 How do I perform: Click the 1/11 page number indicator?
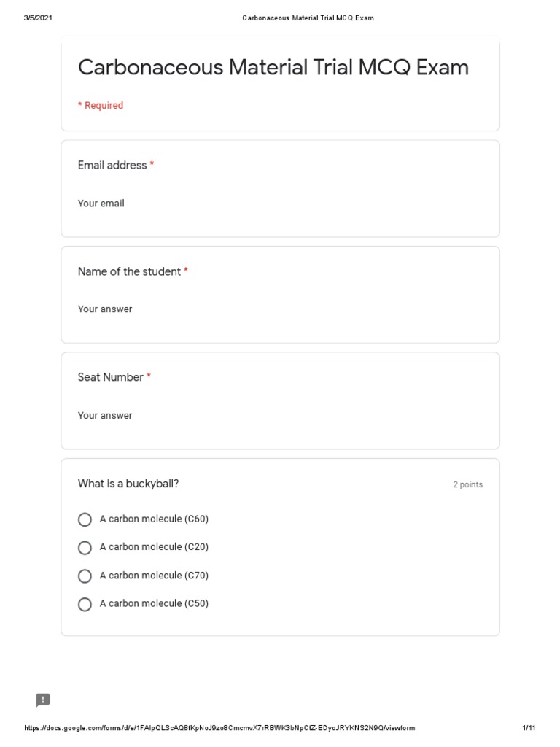529,728
